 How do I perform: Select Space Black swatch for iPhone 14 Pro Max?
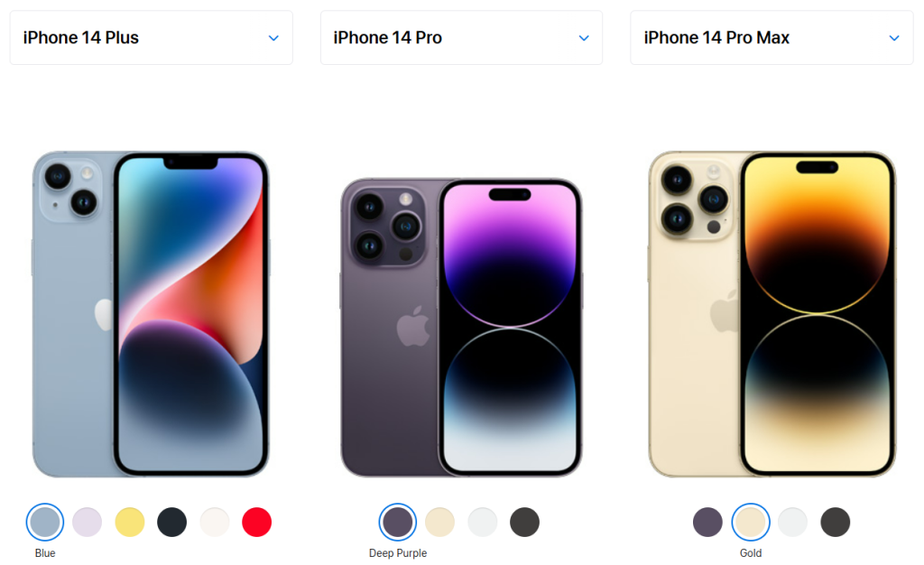point(836,522)
